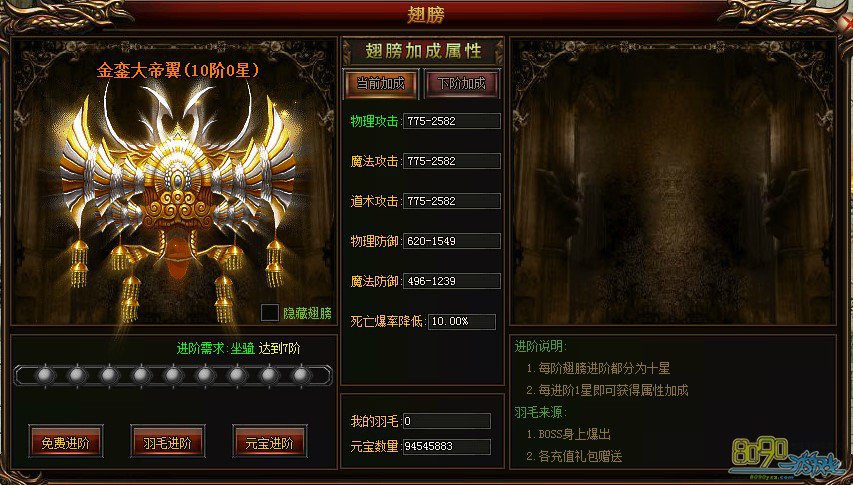The height and width of the screenshot is (485, 853).
Task: Click the 元宝数量 value field
Action: coord(447,446)
